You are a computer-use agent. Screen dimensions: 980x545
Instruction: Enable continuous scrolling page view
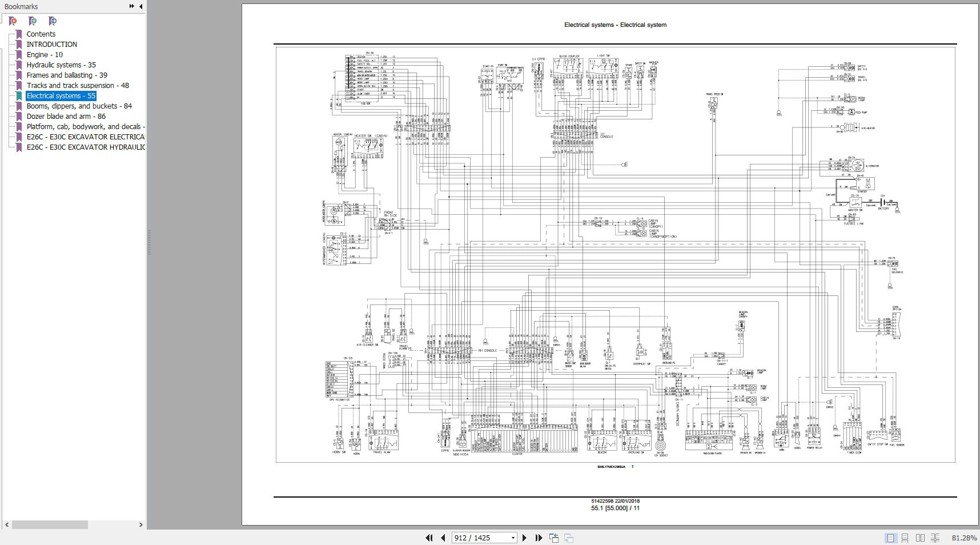tap(905, 538)
